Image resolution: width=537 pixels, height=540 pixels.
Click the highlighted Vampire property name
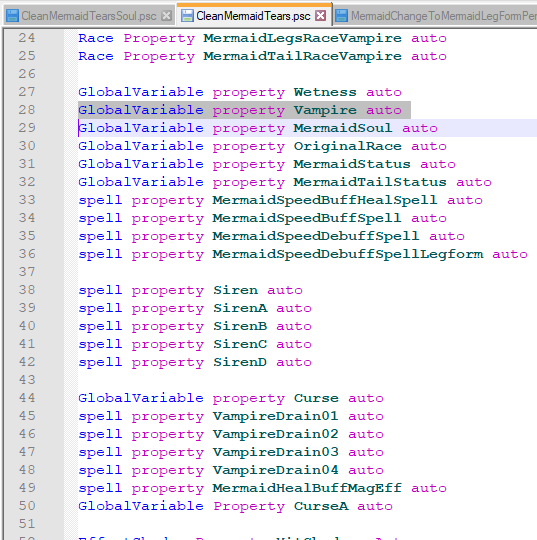325,110
